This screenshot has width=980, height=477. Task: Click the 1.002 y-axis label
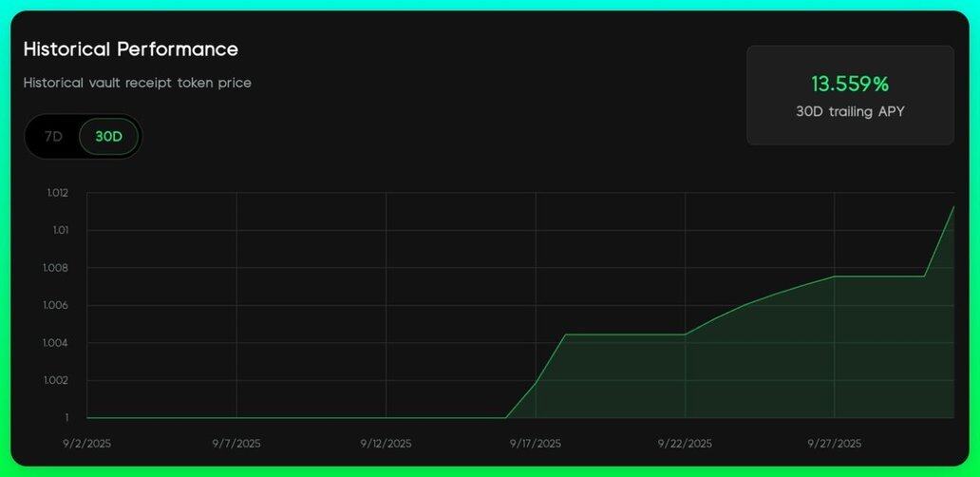tap(57, 380)
